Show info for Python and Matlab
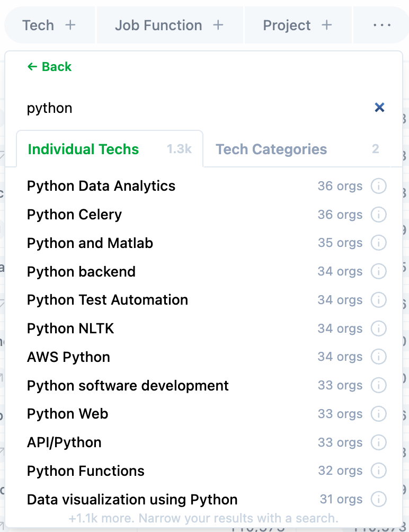The image size is (409, 532). (378, 243)
